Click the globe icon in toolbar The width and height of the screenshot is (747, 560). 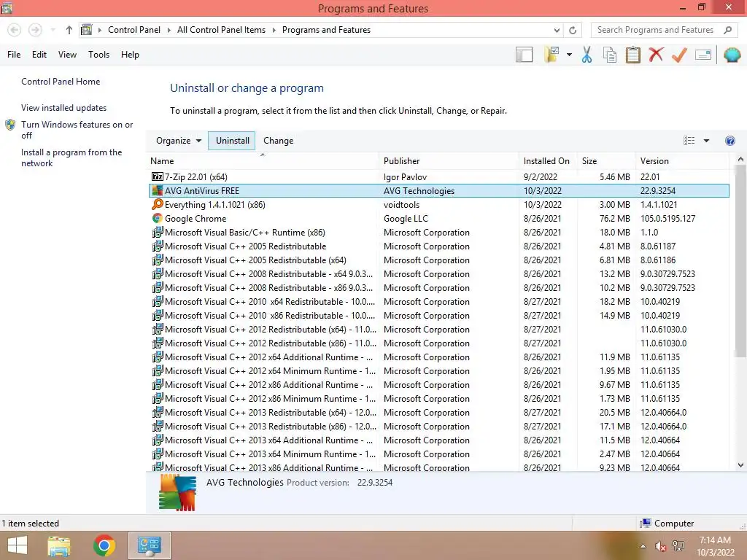click(x=732, y=55)
